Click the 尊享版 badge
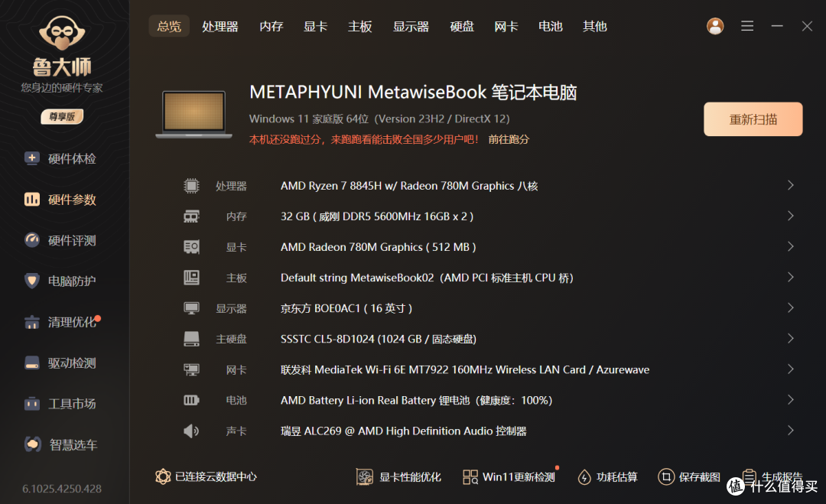Image resolution: width=826 pixels, height=504 pixels. coord(62,117)
